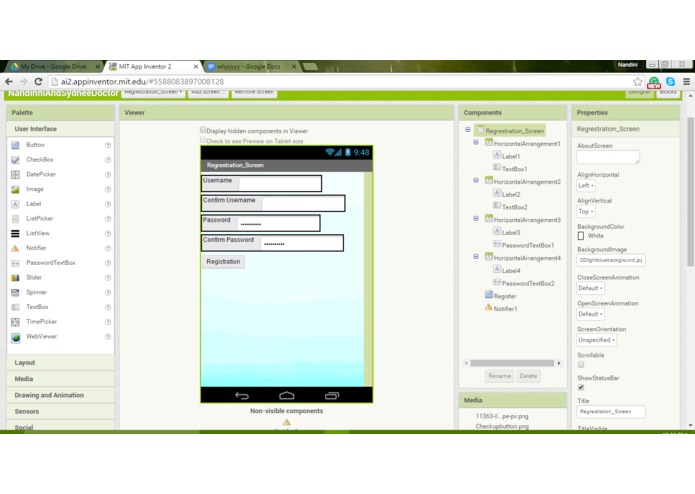The image size is (695, 494).
Task: Click the Registration button in preview
Action: tap(223, 262)
